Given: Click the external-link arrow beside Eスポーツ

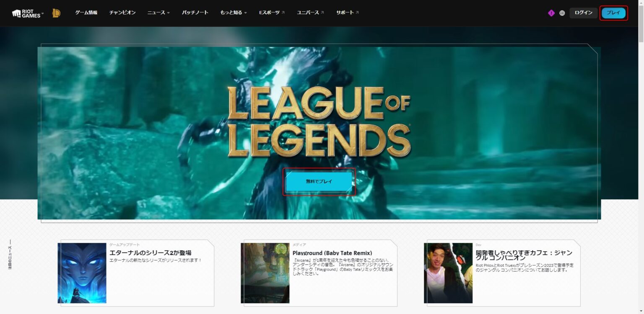Looking at the screenshot, I should coord(284,12).
